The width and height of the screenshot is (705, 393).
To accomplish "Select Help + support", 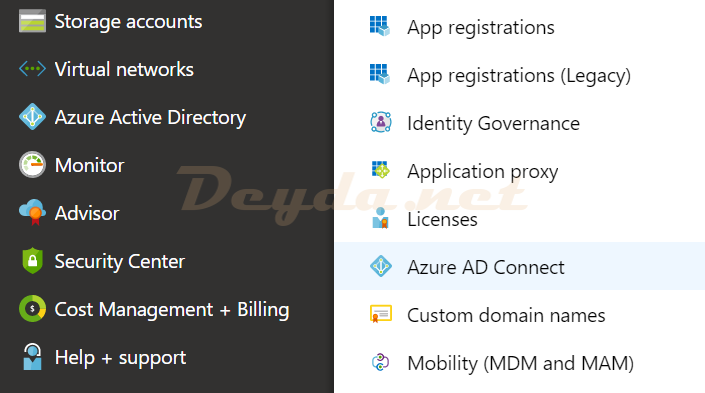I will pos(120,358).
